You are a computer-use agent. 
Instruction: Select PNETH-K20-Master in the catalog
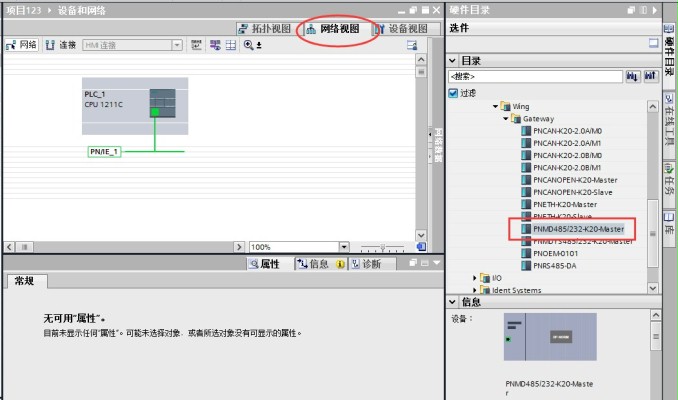tap(565, 205)
